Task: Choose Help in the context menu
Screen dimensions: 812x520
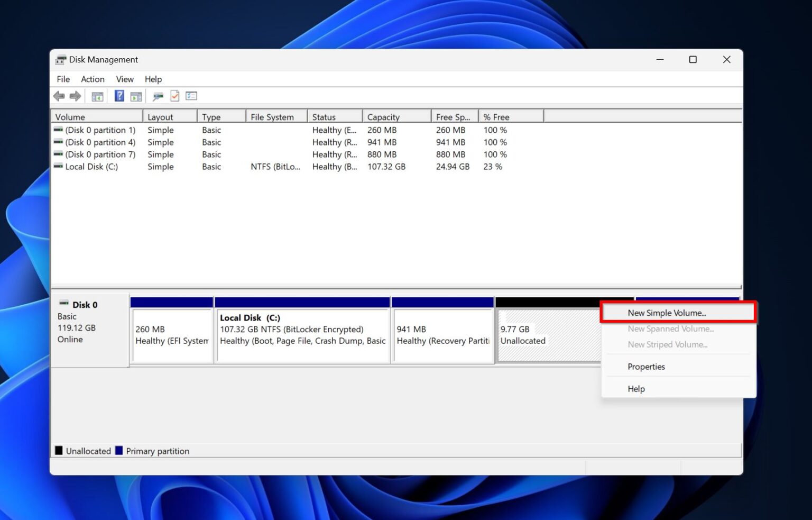Action: coord(636,389)
